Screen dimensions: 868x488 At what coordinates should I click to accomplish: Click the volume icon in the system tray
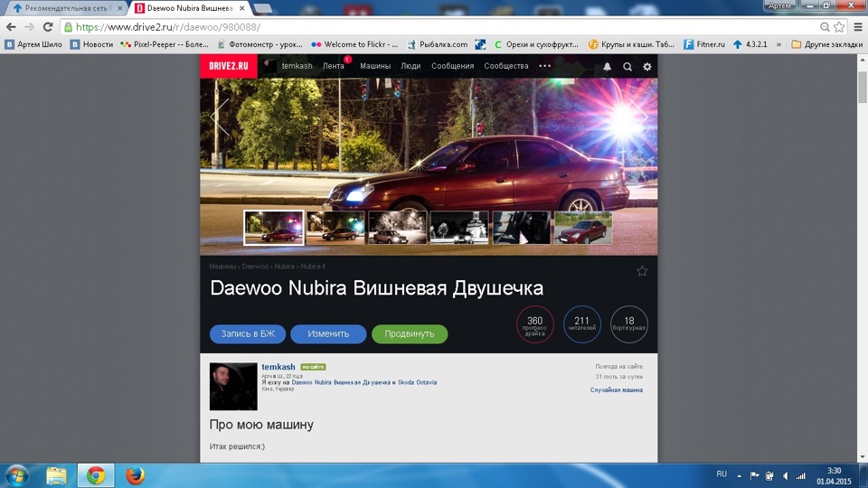click(x=785, y=475)
